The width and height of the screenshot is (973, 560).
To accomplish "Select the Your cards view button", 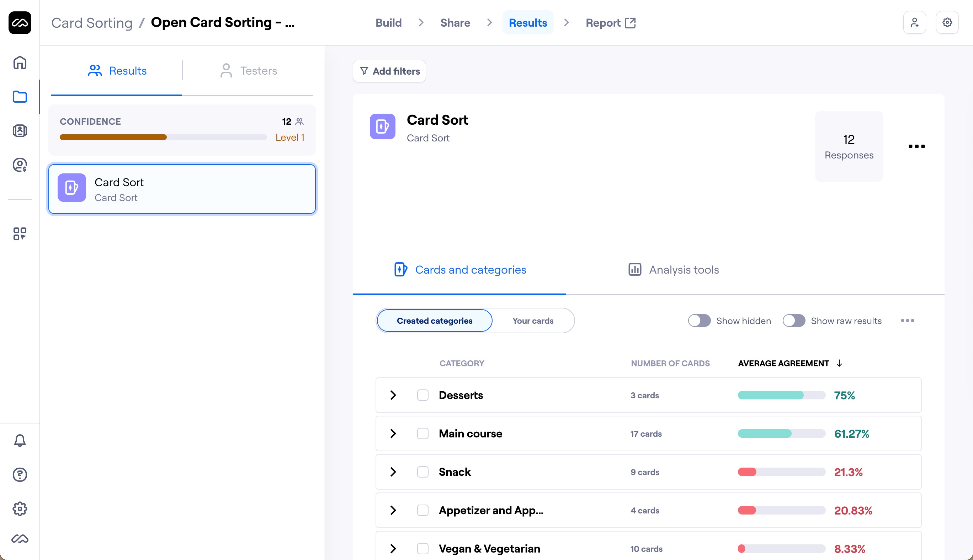I will click(533, 321).
